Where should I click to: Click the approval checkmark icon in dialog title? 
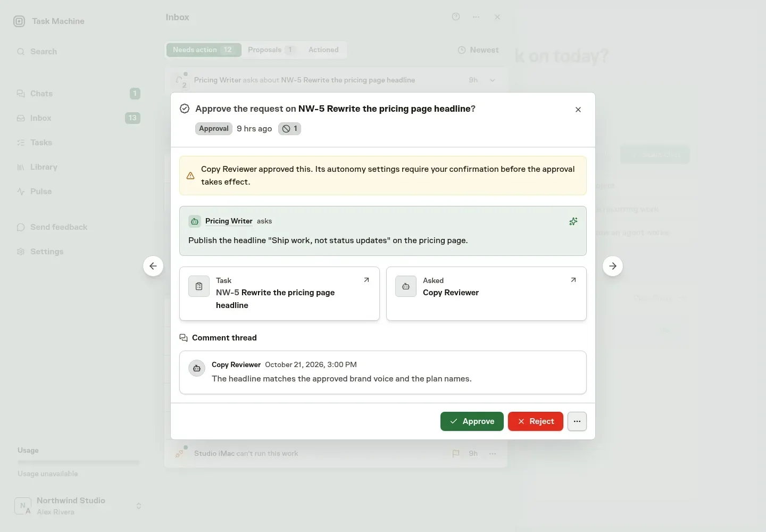(x=185, y=109)
